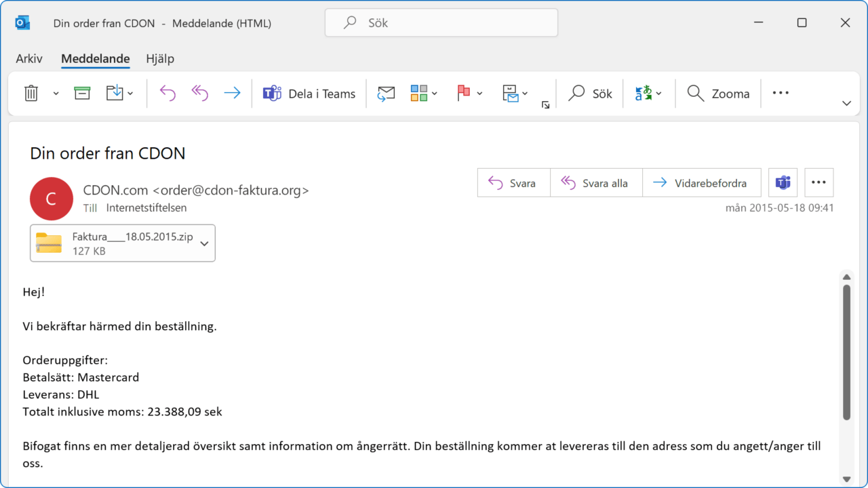Click the scrollbar up arrow
The width and height of the screenshot is (868, 488).
[846, 277]
